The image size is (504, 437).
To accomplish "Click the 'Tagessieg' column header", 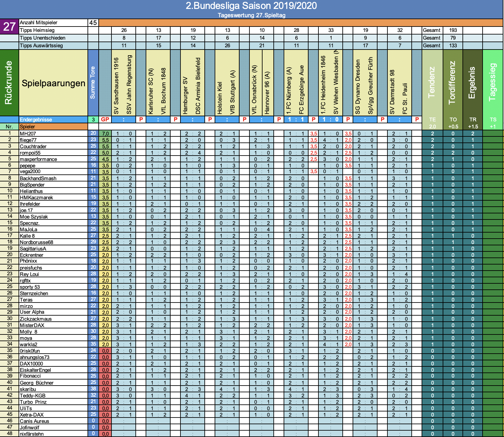I will pos(493,82).
